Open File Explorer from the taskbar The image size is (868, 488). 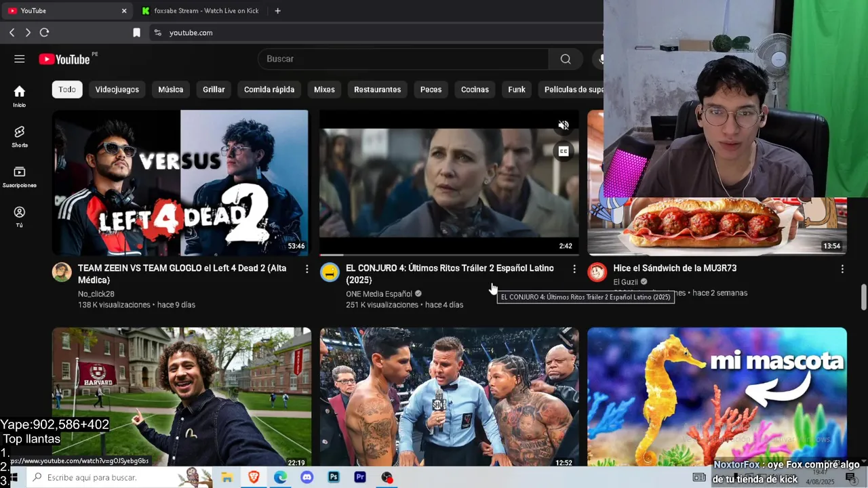click(227, 477)
